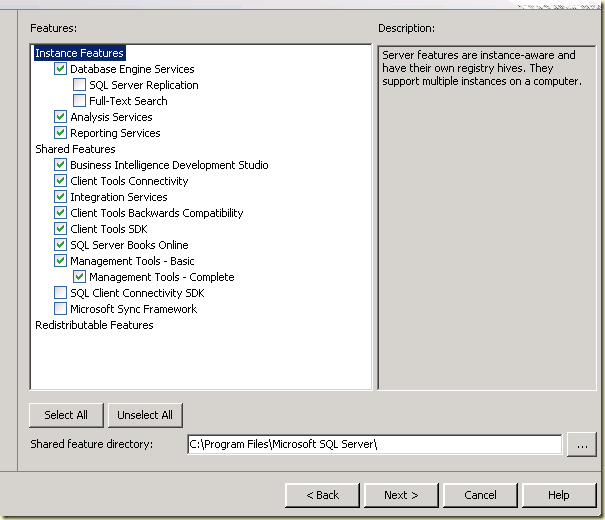Open the directory browse ellipsis button

click(582, 445)
